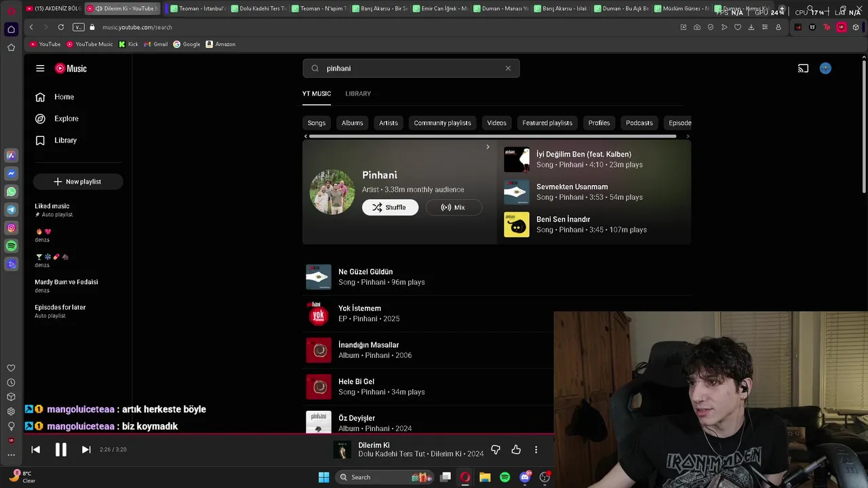Image resolution: width=868 pixels, height=488 pixels.
Task: Switch to the LIBRARY tab
Action: tap(358, 94)
